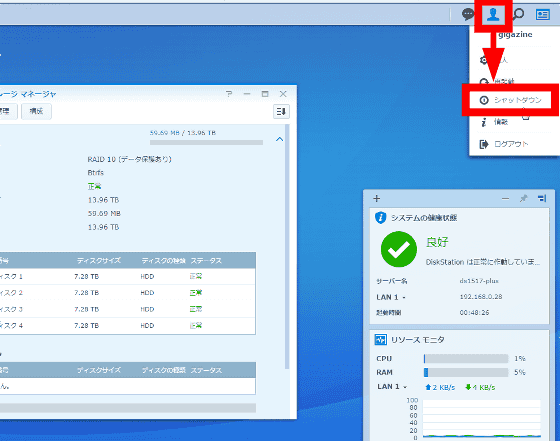The image size is (560, 441).
Task: Open Storage Manager help question mark
Action: 229,94
